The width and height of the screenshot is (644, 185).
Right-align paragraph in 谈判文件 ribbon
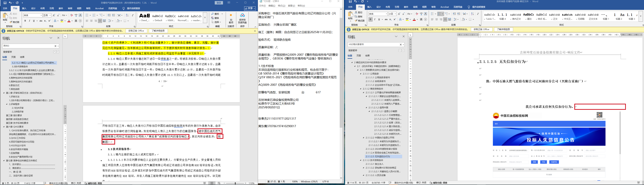coord(96,21)
